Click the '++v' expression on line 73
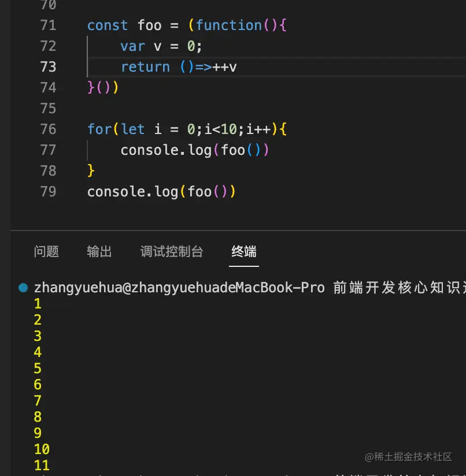Image resolution: width=466 pixels, height=476 pixels. pos(224,67)
